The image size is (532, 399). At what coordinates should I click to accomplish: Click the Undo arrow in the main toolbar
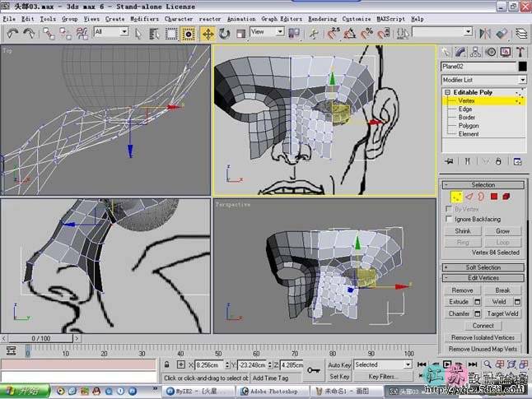click(13, 33)
